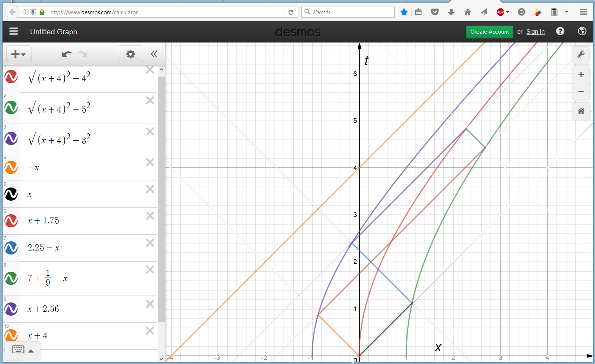Open the hamburger menu beside Untitled Graph
Viewport: 595px width, 364px height.
click(14, 31)
